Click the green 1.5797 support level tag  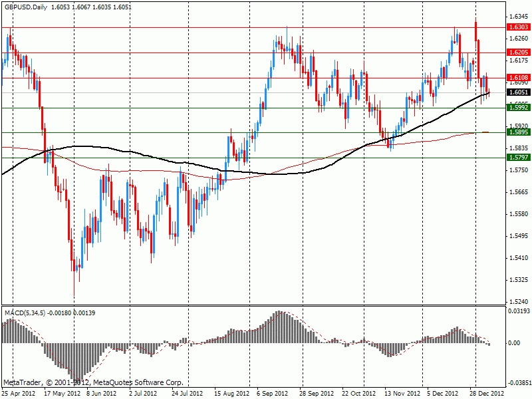pyautogui.click(x=517, y=158)
